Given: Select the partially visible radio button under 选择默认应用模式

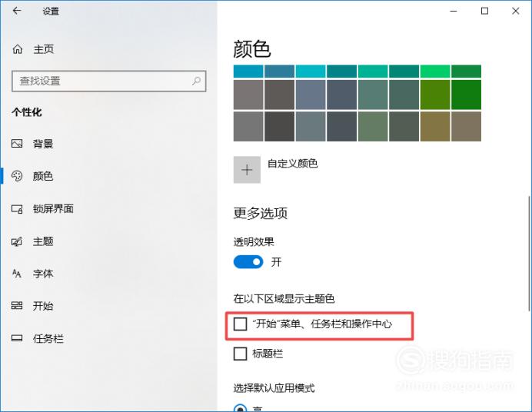Looking at the screenshot, I should (x=240, y=409).
